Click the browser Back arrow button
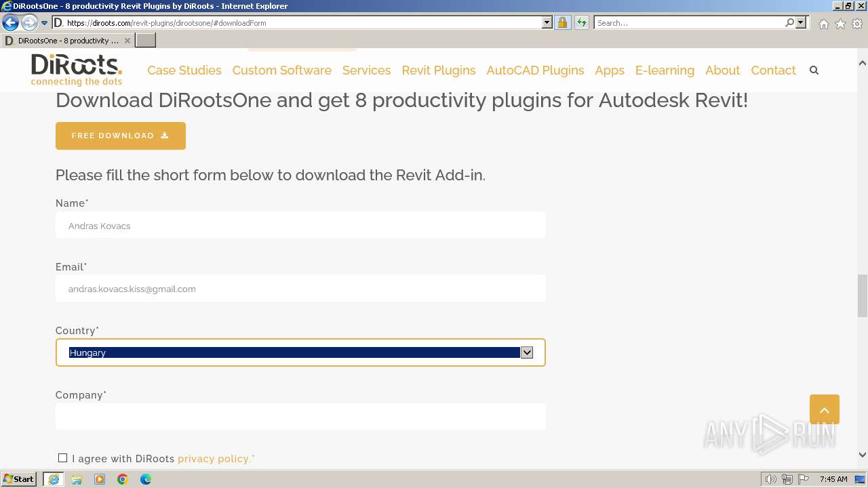 tap(11, 23)
